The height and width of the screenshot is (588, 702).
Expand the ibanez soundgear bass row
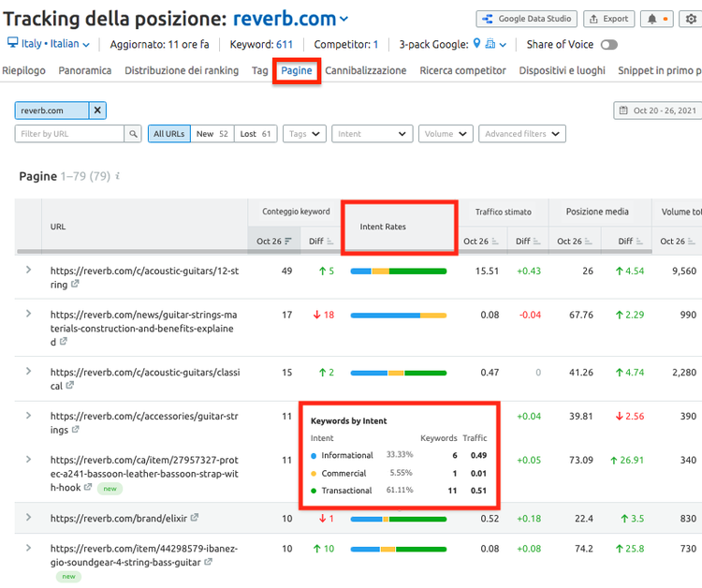[28, 548]
